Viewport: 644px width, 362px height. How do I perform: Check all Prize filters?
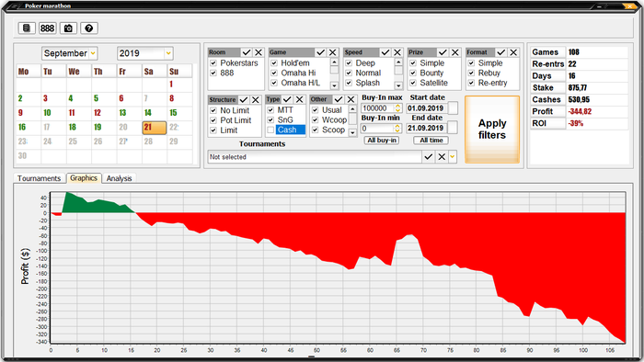coord(443,52)
